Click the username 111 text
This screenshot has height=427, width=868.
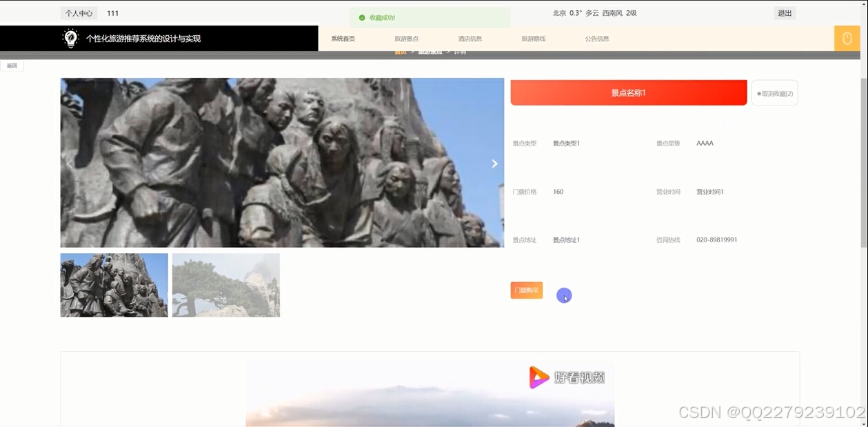tap(113, 13)
